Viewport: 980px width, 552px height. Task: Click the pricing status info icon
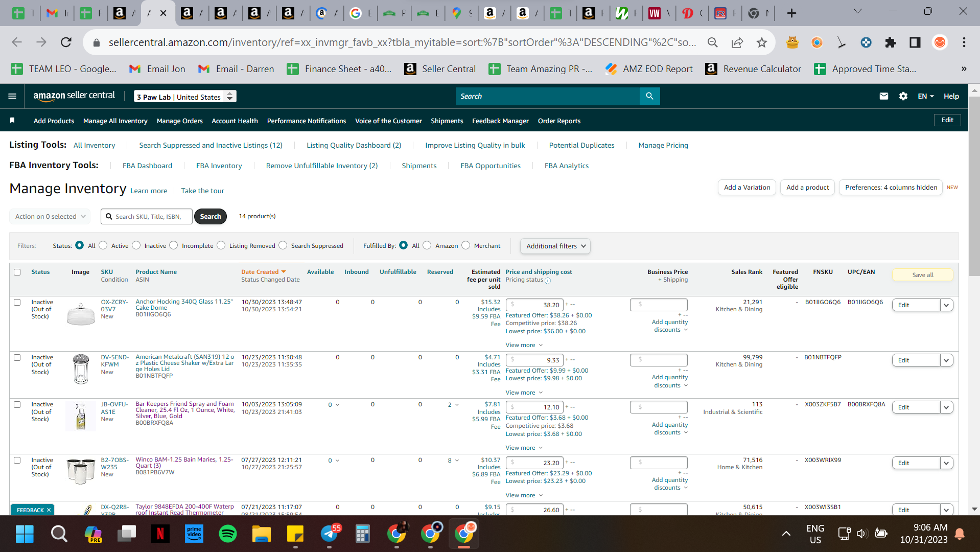548,281
